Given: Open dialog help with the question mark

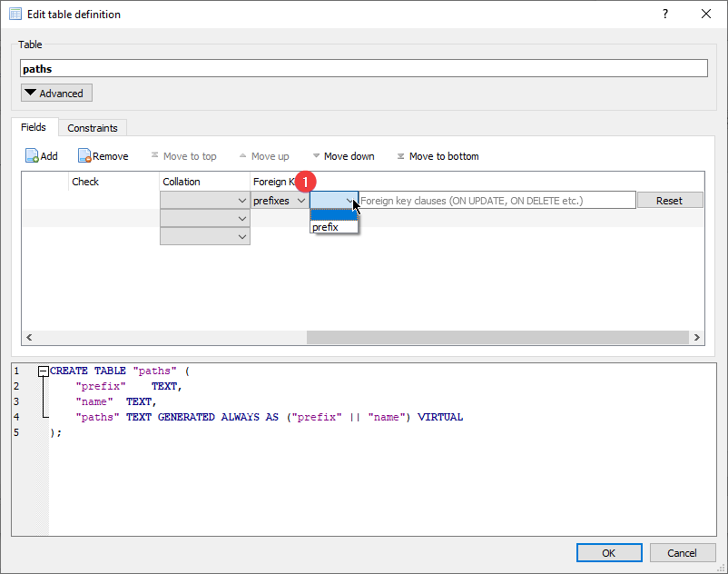Looking at the screenshot, I should pos(665,14).
